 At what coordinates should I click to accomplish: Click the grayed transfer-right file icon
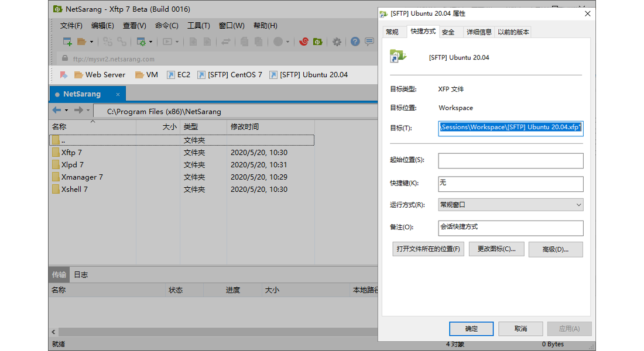pos(207,42)
